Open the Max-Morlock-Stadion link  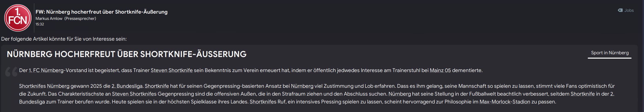(x=505, y=102)
